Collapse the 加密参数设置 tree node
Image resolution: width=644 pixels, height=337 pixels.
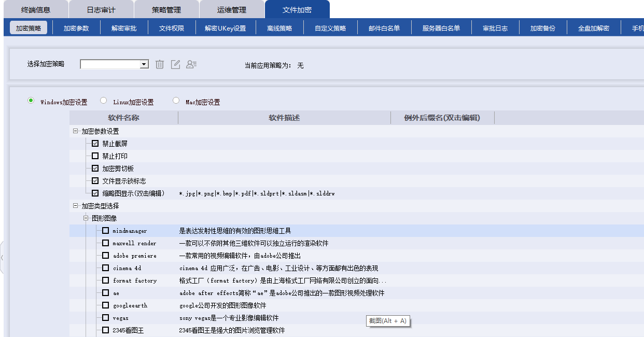pyautogui.click(x=76, y=131)
